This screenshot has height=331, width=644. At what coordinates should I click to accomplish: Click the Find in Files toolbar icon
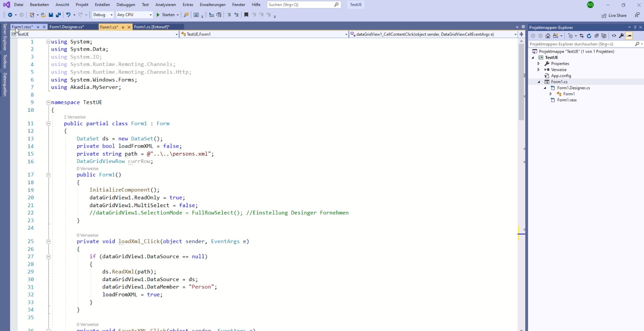coord(186,15)
